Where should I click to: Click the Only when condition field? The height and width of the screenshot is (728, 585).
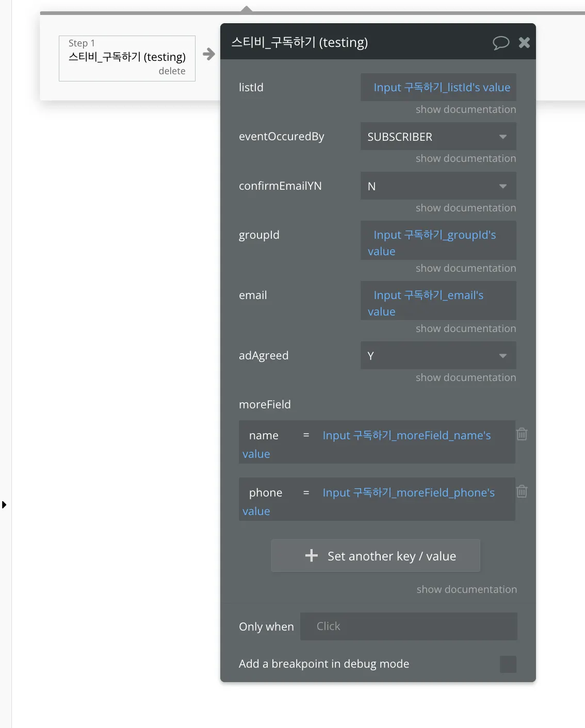(408, 626)
